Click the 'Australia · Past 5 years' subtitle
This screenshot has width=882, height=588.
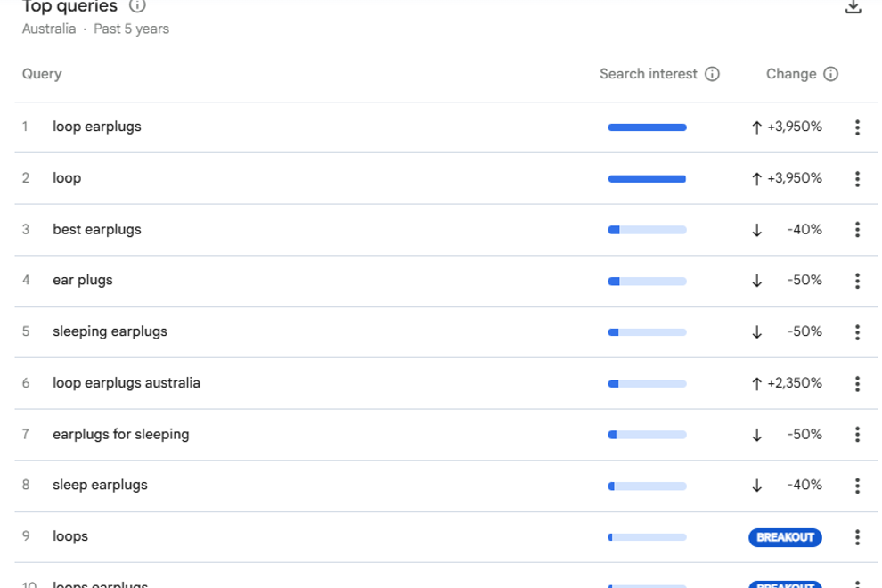pos(95,29)
